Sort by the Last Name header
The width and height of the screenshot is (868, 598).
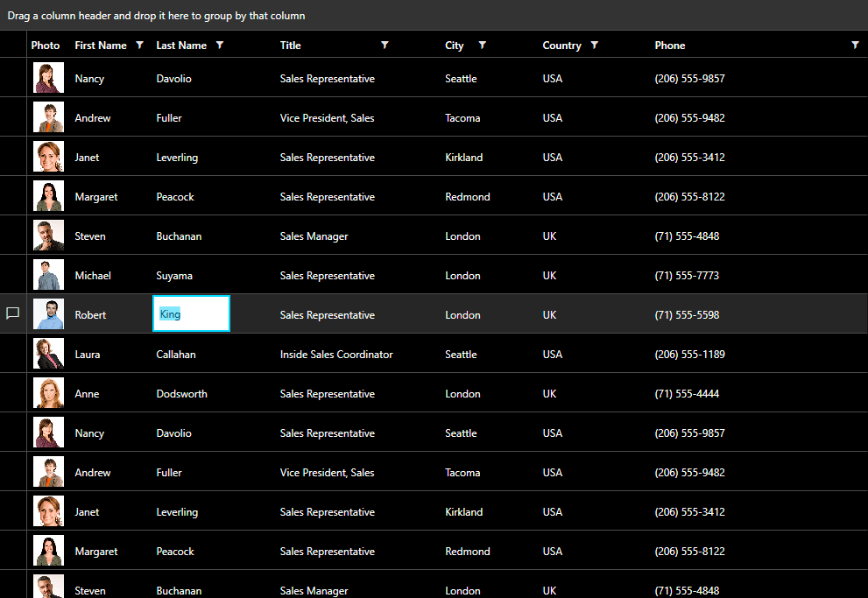[181, 46]
